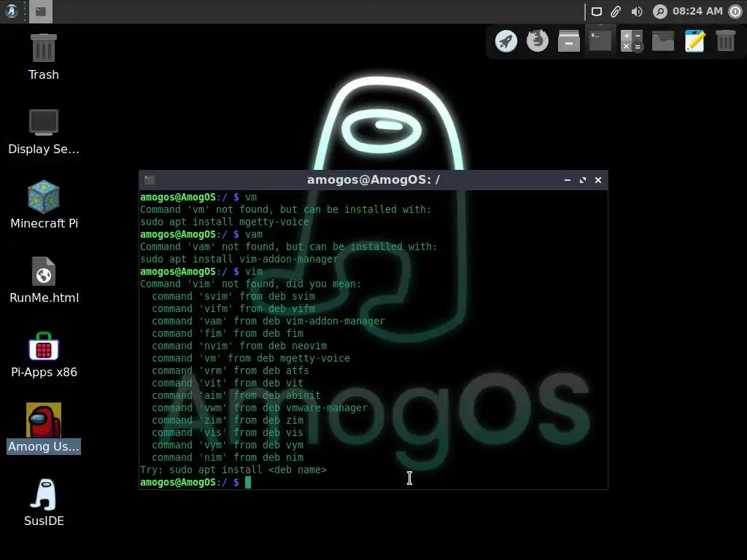Viewport: 747px width, 560px height.
Task: Open the Trash desktop icon
Action: [x=43, y=57]
